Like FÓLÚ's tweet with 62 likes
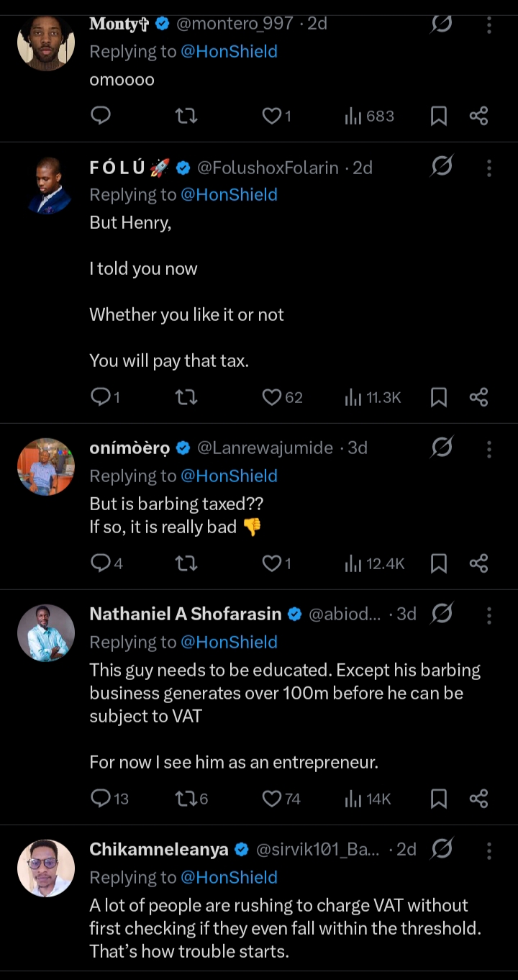This screenshot has width=518, height=980. 271,397
